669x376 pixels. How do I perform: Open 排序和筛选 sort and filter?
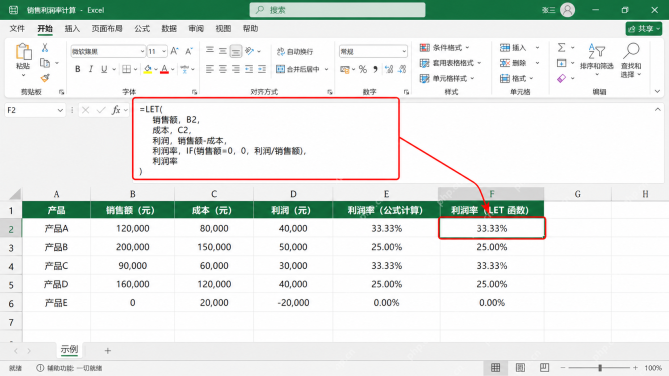point(596,60)
